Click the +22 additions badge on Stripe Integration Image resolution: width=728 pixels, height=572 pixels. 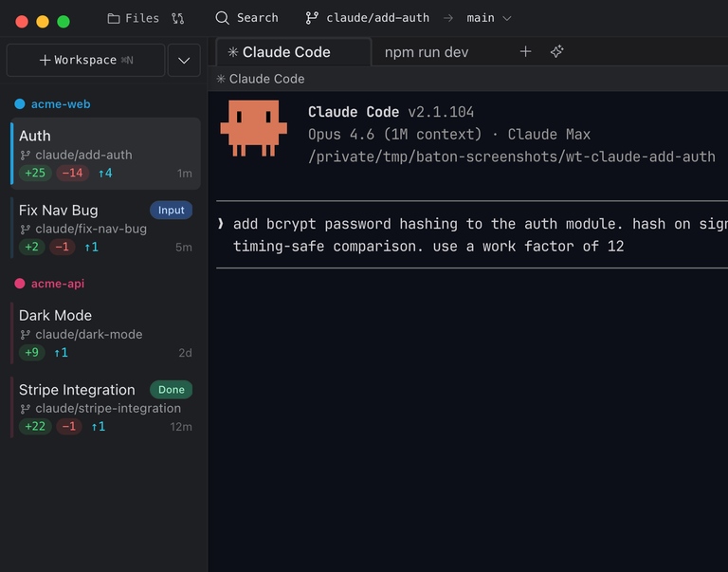35,426
